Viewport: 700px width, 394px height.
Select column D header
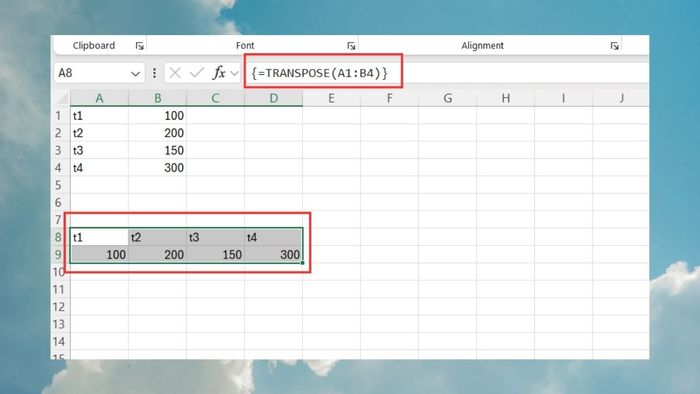[x=273, y=98]
